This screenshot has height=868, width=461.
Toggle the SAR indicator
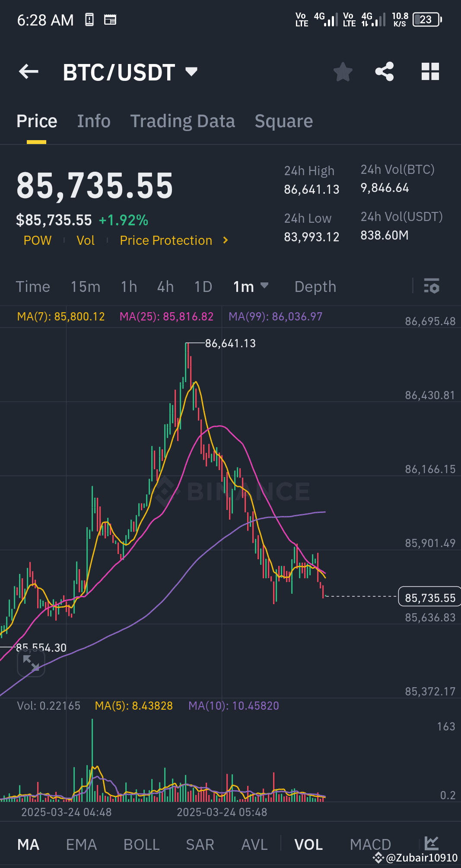click(x=200, y=845)
